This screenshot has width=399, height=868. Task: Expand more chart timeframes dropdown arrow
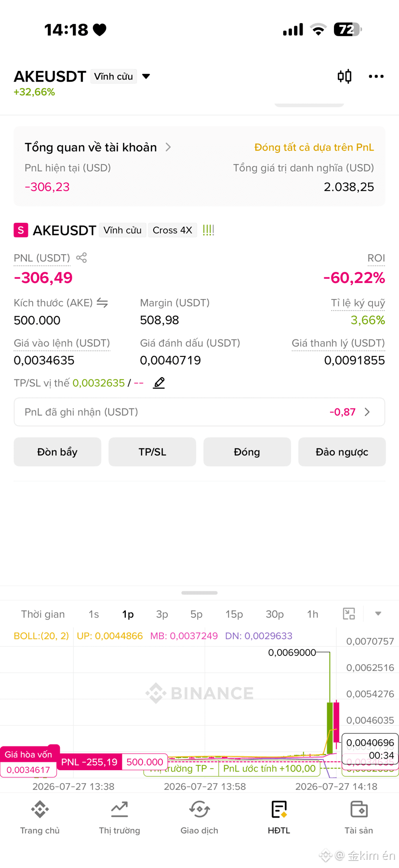pos(378,614)
